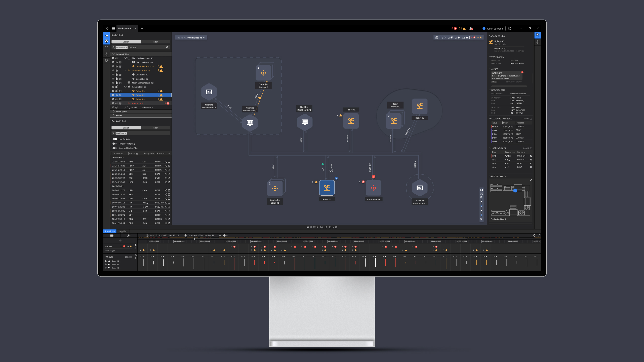Show all Last Packages

coord(527,148)
